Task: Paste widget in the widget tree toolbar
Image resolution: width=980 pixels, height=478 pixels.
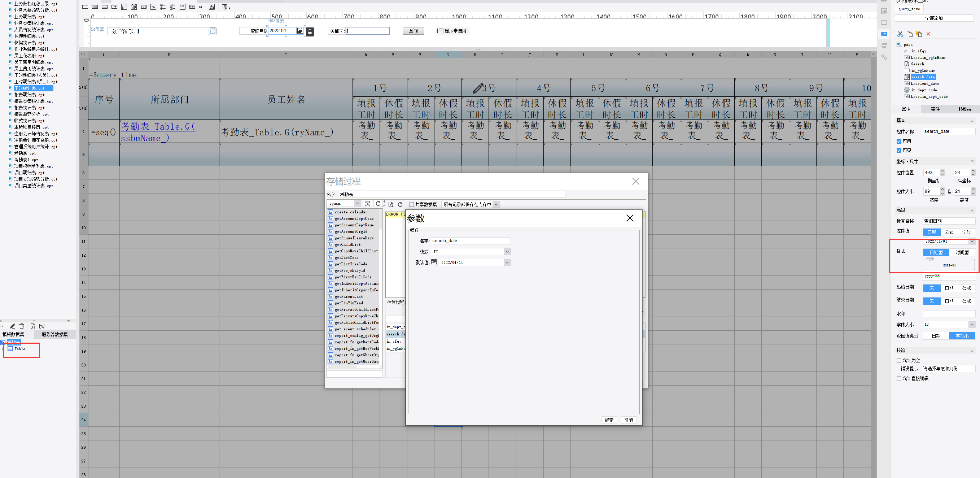Action: 919,34
